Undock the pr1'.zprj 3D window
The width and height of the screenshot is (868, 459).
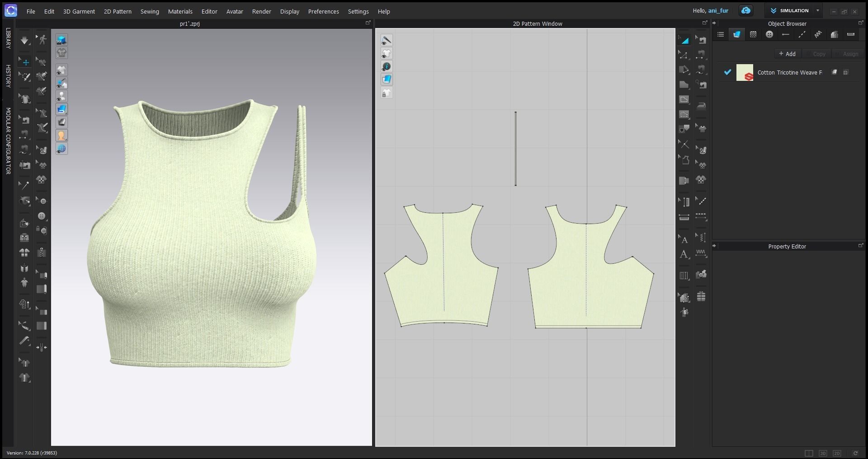tap(368, 23)
